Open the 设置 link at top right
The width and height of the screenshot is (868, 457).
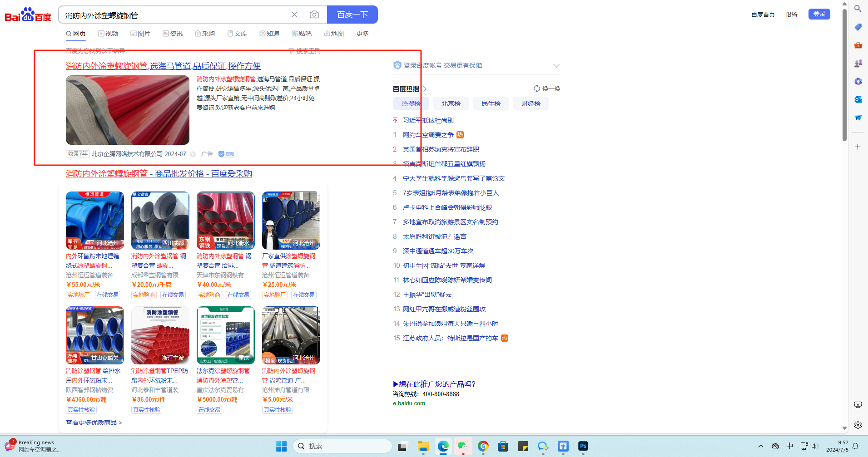click(x=792, y=15)
